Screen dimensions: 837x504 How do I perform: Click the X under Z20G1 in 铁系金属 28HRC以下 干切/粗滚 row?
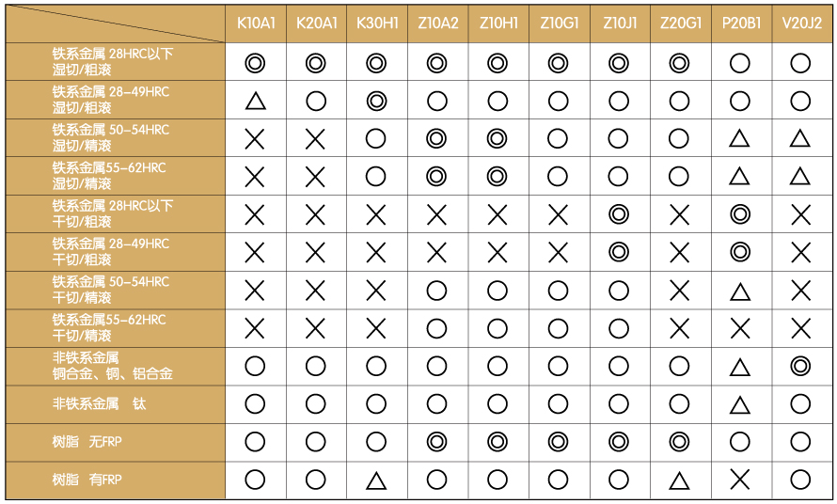coord(679,215)
